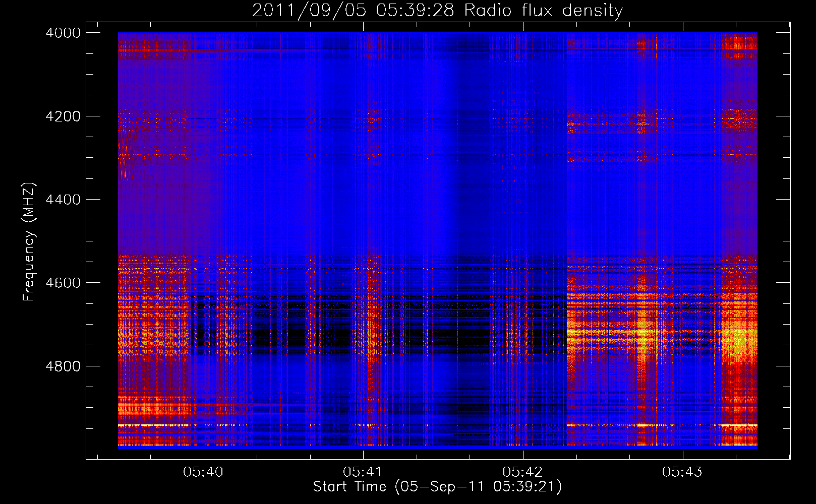Click the "Start Time (05-Sep-11 05:39:21)" axis title
The image size is (816, 504).
pyautogui.click(x=437, y=487)
